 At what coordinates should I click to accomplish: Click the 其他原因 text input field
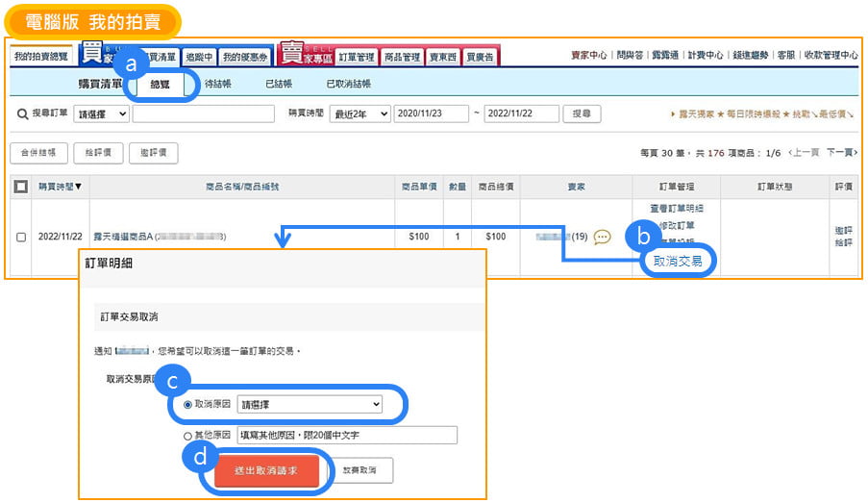(x=346, y=436)
